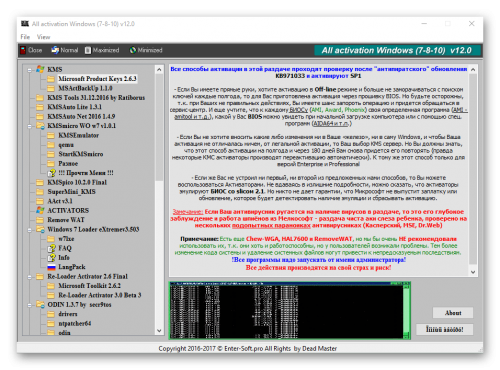The image size is (500, 370).
Task: Click the w7lxe folder icon
Action: point(51,239)
